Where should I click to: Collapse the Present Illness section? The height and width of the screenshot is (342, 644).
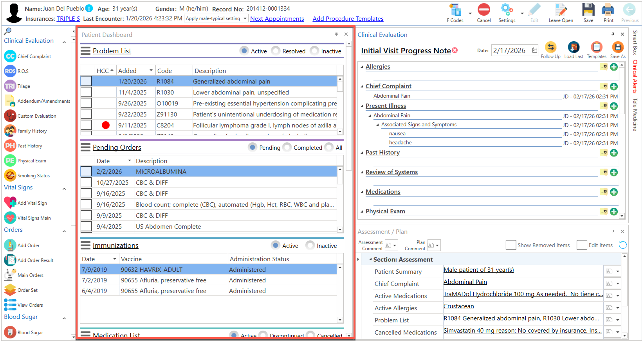pyautogui.click(x=362, y=106)
